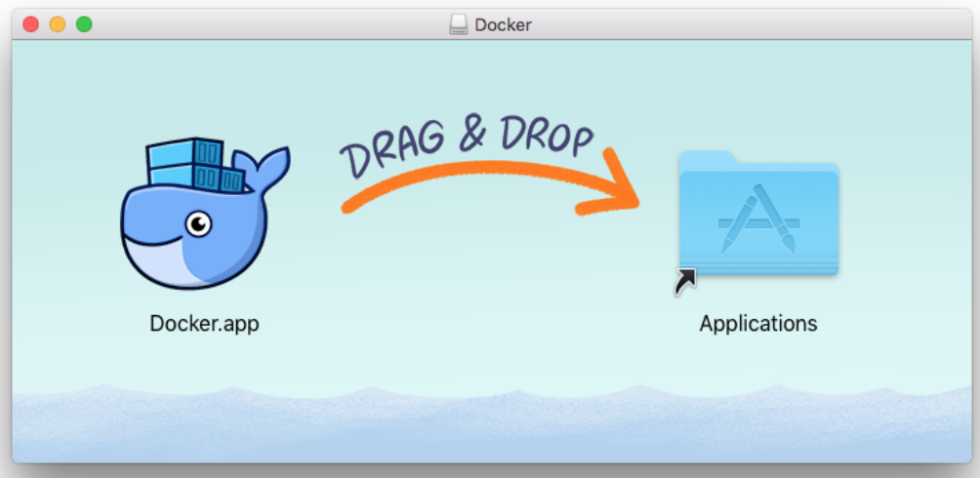Maximize the Docker window with green button
Screen dimensions: 980x478
click(x=84, y=24)
